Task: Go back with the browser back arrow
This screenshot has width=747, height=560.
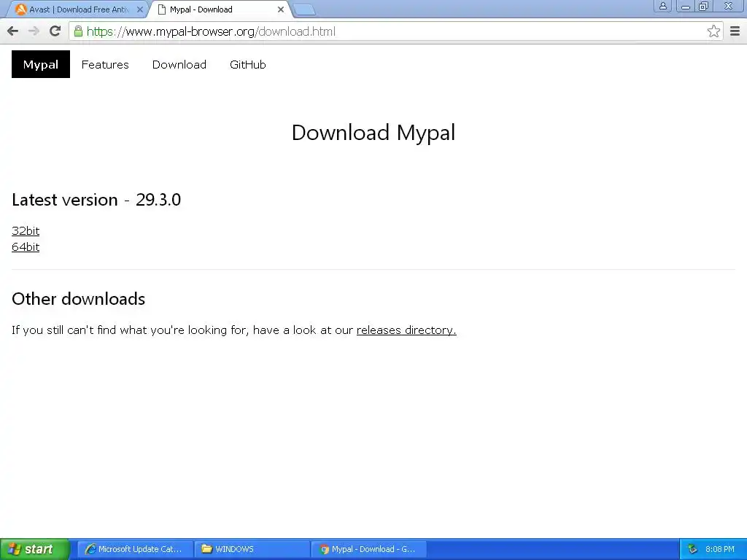Action: 13,31
